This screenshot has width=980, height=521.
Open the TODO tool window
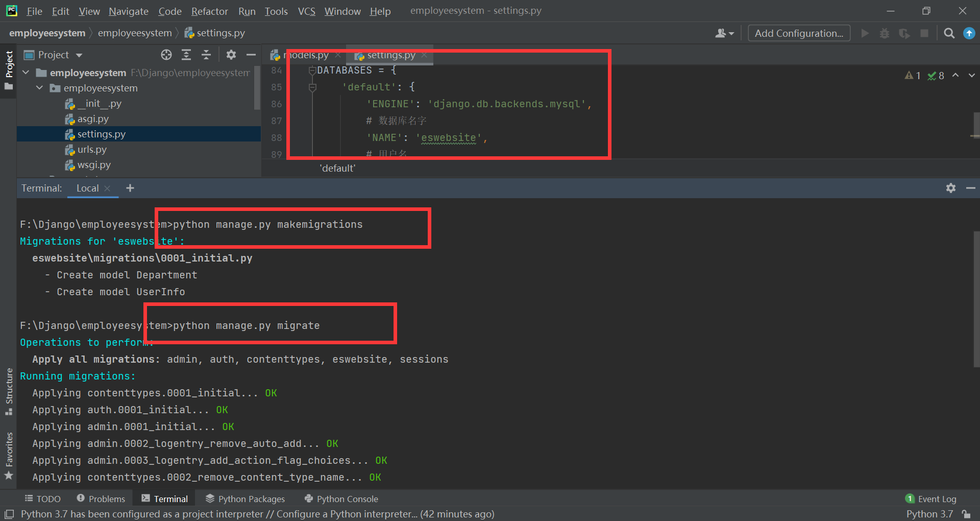(43, 499)
